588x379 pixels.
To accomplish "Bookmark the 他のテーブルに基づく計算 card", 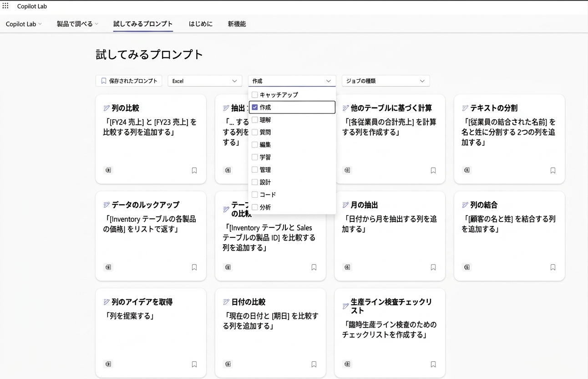I will (x=433, y=170).
